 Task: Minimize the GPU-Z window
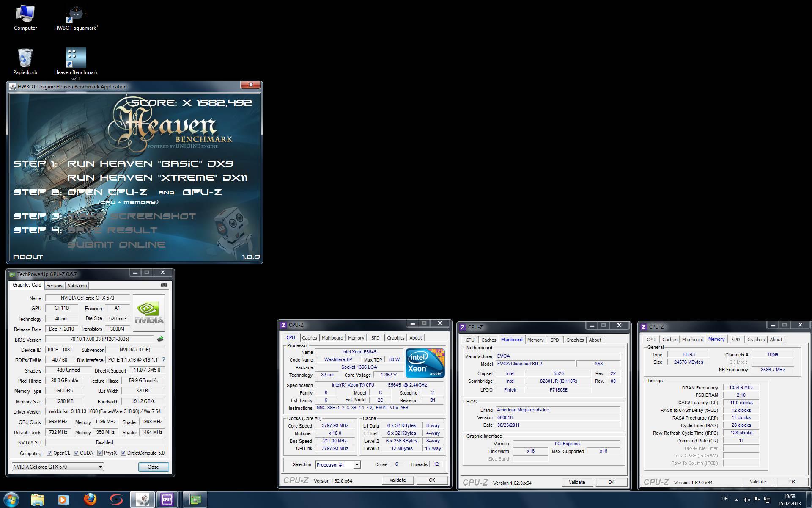(135, 273)
